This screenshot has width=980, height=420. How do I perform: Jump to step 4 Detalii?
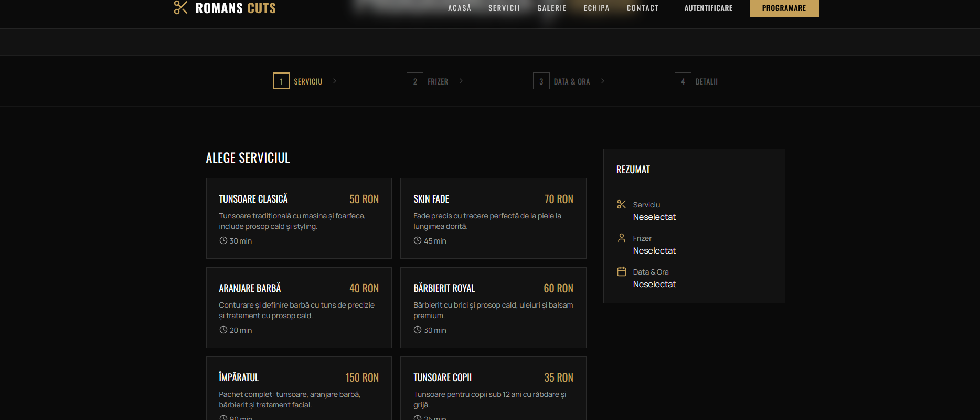coord(696,81)
